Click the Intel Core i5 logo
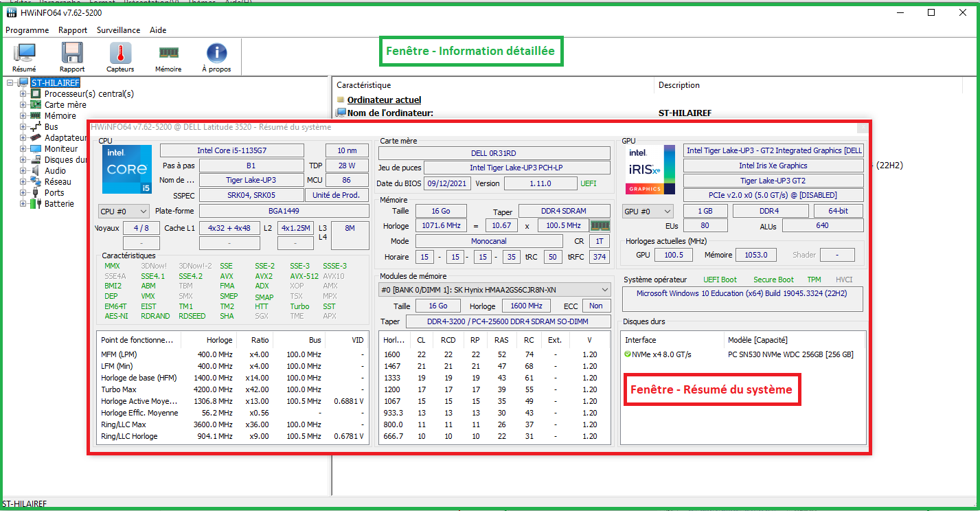The image size is (980, 511). tap(127, 169)
